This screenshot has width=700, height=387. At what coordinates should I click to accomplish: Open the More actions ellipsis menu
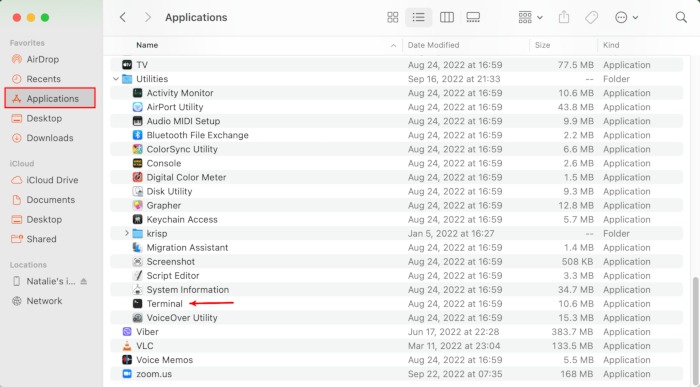[626, 17]
